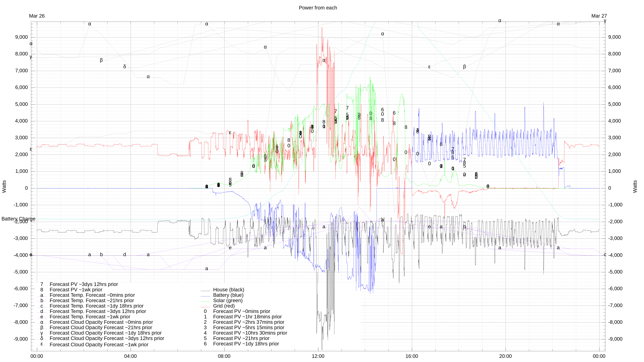
Task: Click the 'Power from each' chart title
Action: click(318, 8)
